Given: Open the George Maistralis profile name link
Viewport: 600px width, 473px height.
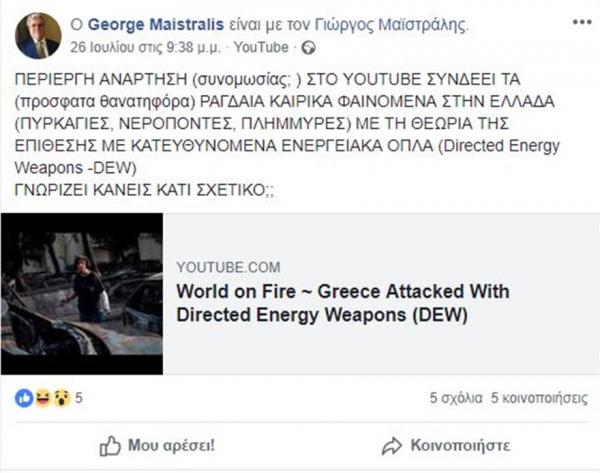Looking at the screenshot, I should tap(142, 23).
